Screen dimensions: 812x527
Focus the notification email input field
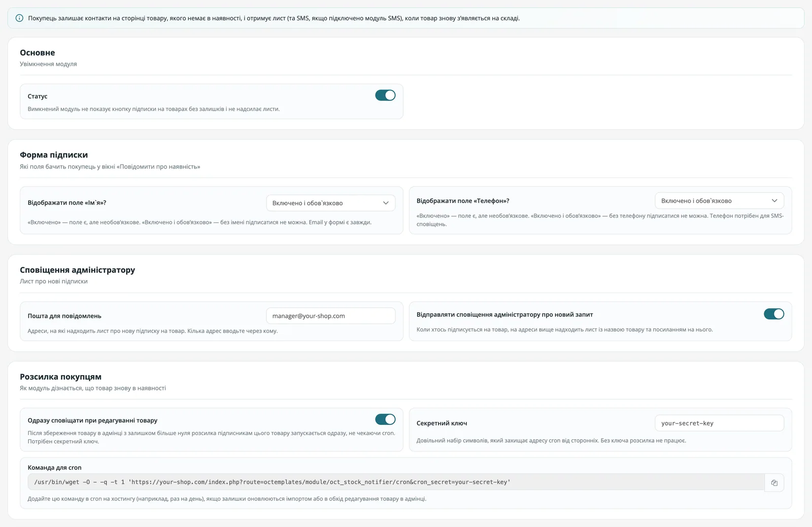coord(331,316)
